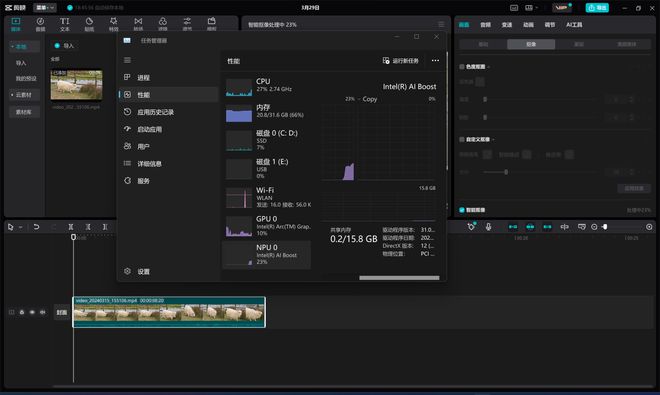Open 进程 processes in Task Manager
The image size is (660, 395).
click(168, 77)
